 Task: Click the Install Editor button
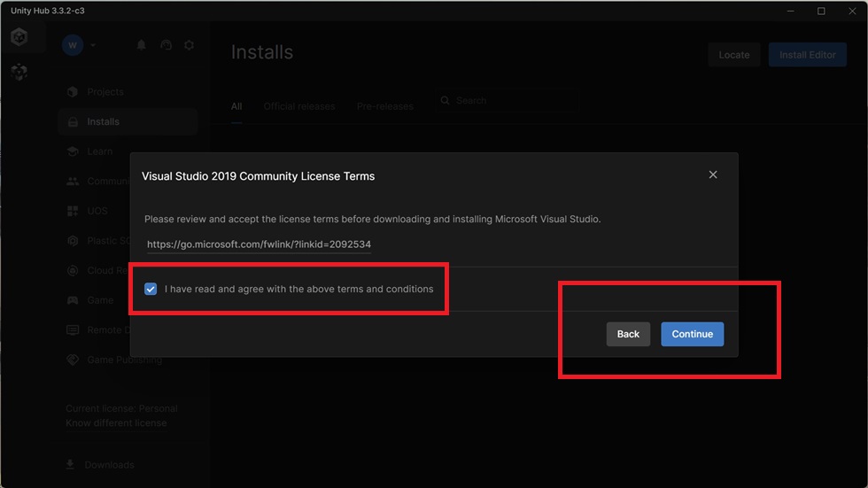click(x=808, y=55)
